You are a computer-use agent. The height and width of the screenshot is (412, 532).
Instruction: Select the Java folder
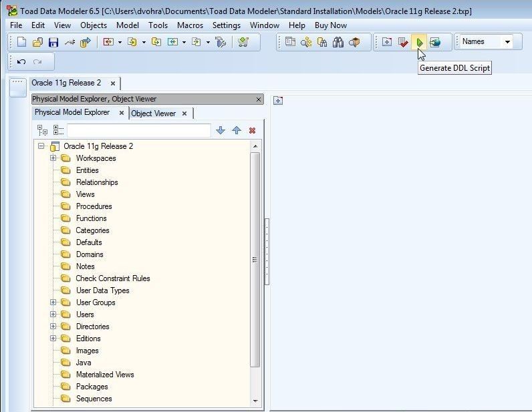84,363
